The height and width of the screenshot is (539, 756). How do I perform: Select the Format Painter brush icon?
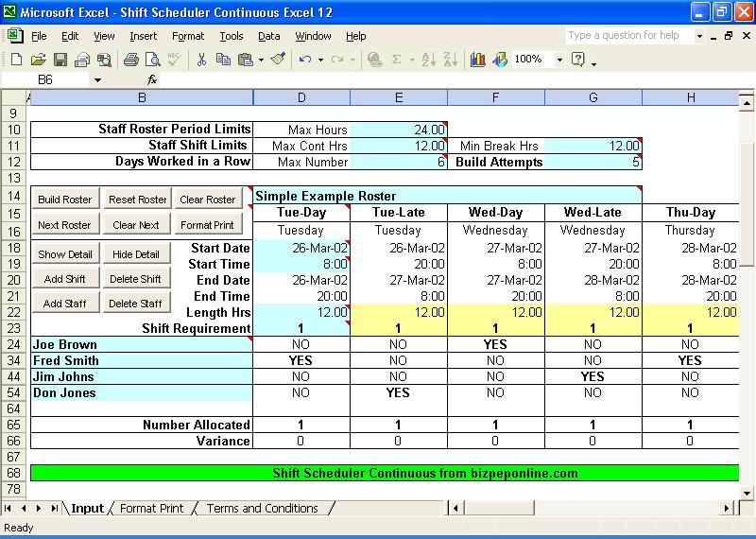pos(278,60)
